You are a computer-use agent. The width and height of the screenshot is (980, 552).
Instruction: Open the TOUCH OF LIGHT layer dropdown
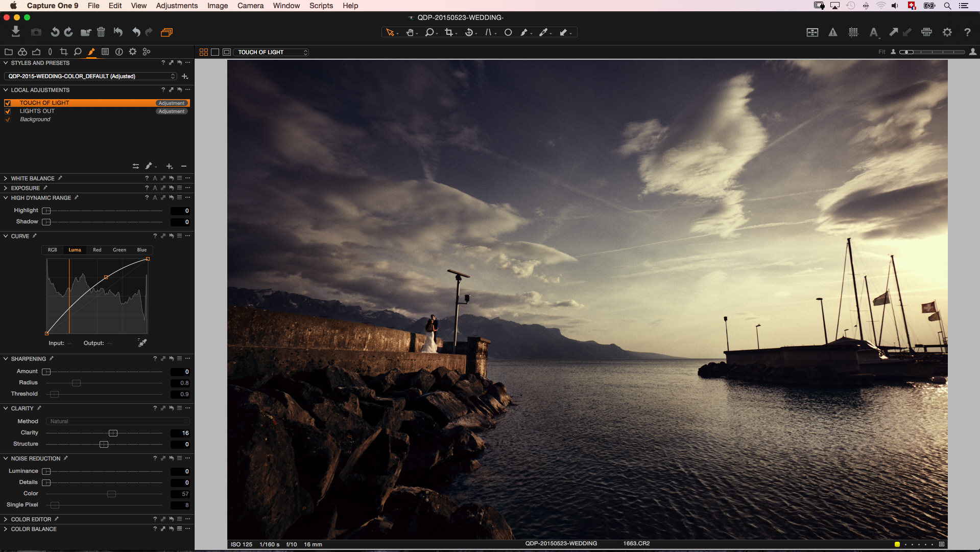(271, 52)
